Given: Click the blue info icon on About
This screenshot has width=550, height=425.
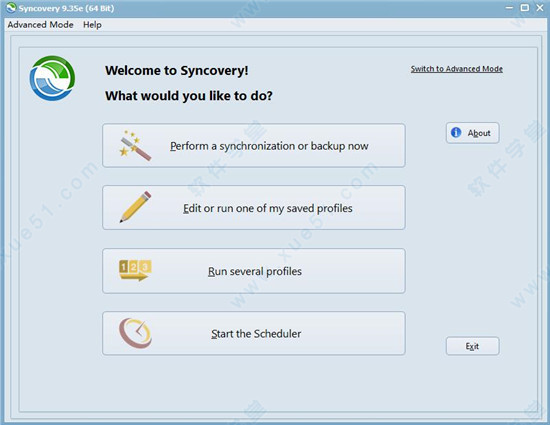Looking at the screenshot, I should point(456,132).
